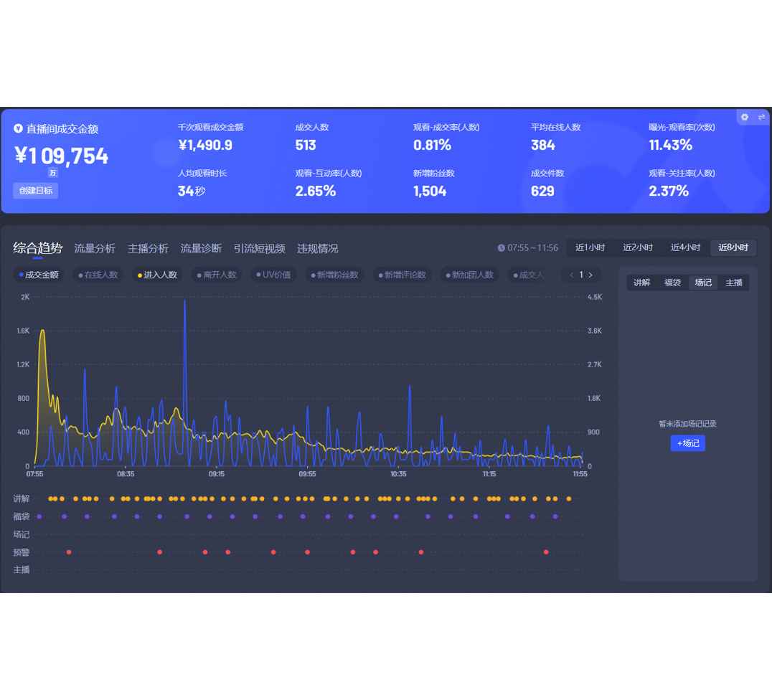Switch to the 流量分析 tab
The width and height of the screenshot is (772, 700).
point(95,248)
